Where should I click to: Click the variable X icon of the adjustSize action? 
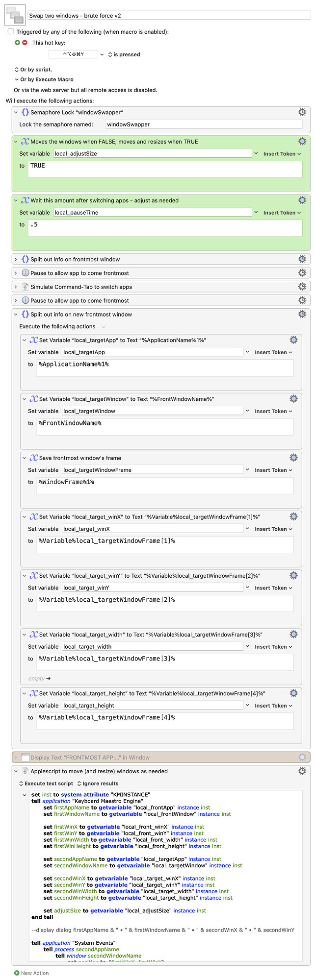point(25,142)
